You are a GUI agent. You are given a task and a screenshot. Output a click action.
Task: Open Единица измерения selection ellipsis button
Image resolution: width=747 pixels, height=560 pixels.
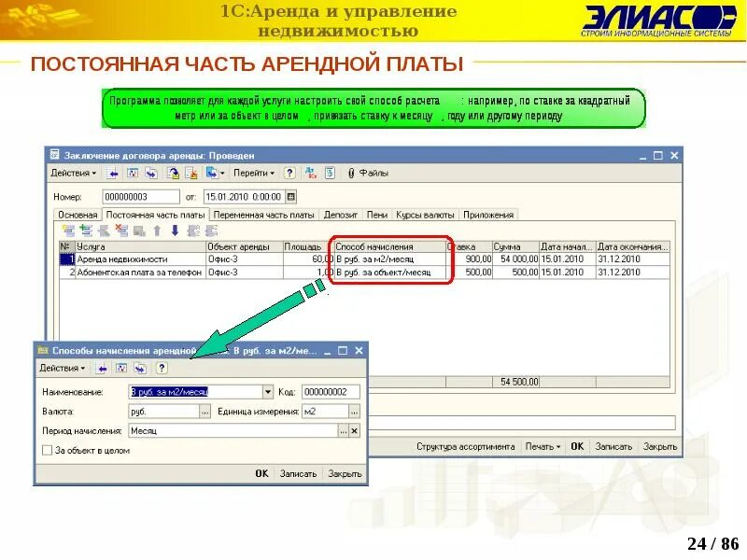[x=355, y=412]
